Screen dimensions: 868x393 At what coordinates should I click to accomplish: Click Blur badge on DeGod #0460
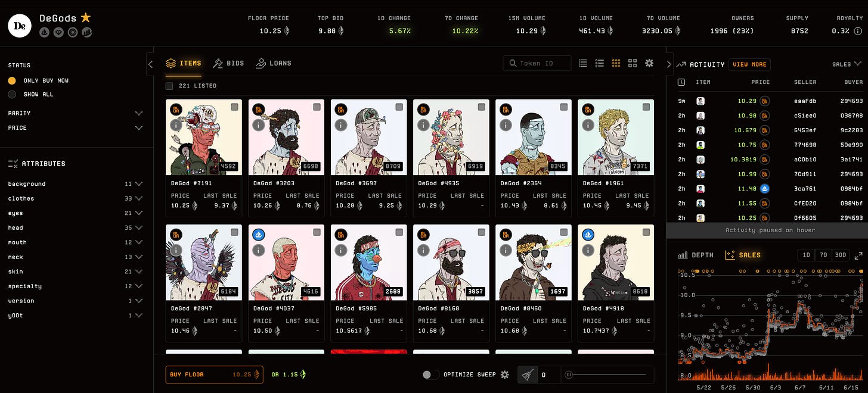click(506, 235)
